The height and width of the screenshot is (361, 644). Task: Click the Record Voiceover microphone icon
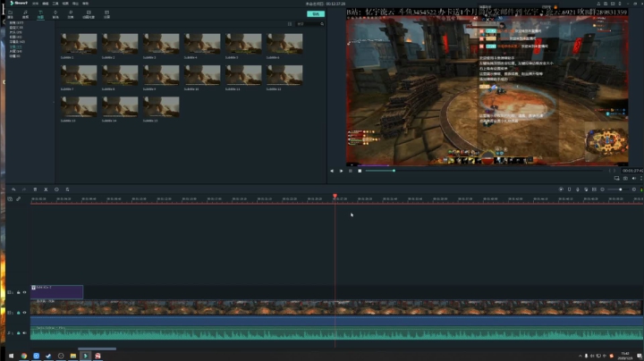point(578,189)
